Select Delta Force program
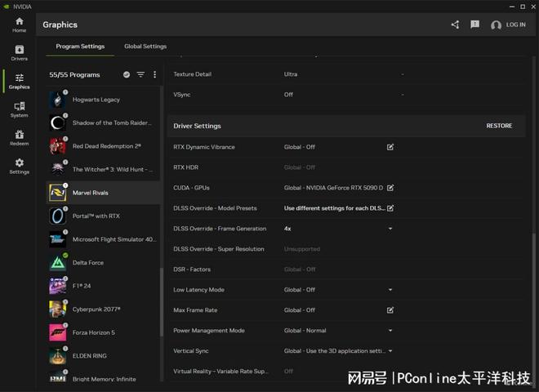The image size is (539, 392). point(103,263)
